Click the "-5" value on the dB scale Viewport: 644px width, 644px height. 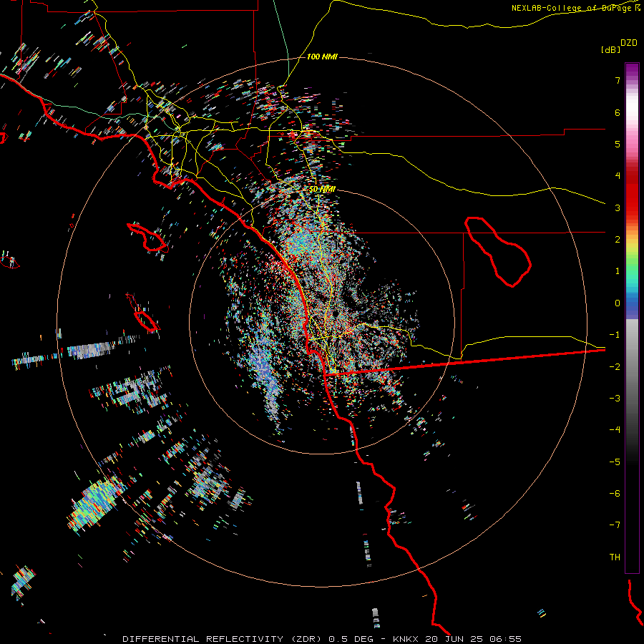pyautogui.click(x=615, y=462)
